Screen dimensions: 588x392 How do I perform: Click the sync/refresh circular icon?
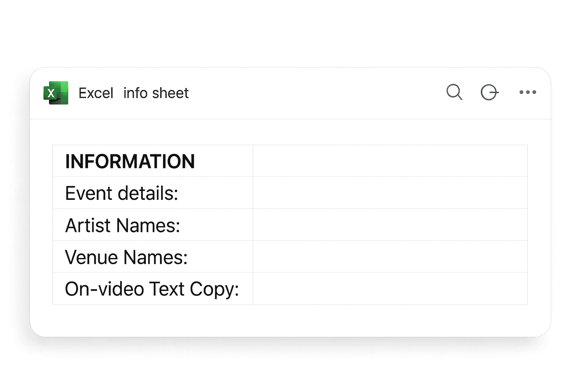coord(490,92)
